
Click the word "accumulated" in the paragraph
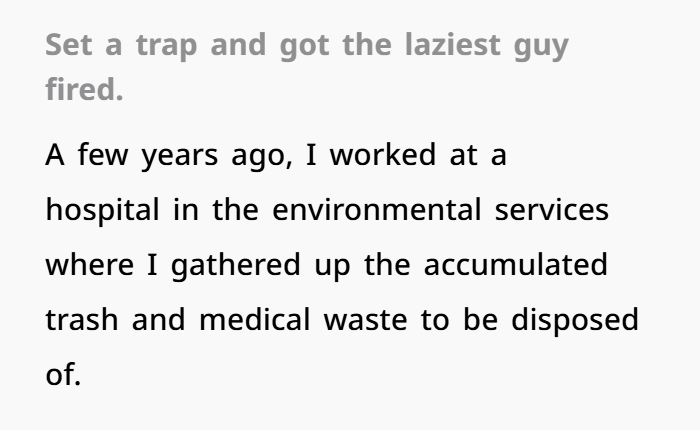coord(516,264)
